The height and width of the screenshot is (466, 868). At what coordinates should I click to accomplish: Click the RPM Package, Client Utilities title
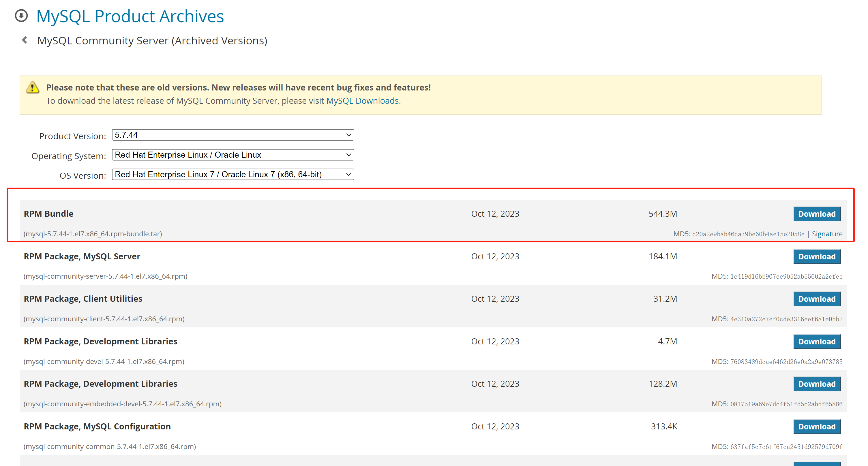point(83,299)
